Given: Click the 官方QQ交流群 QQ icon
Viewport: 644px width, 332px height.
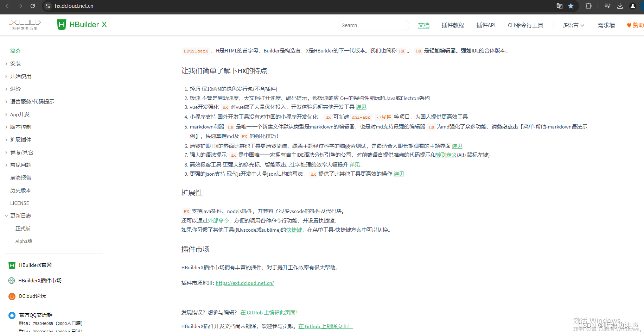Looking at the screenshot, I should [12, 315].
